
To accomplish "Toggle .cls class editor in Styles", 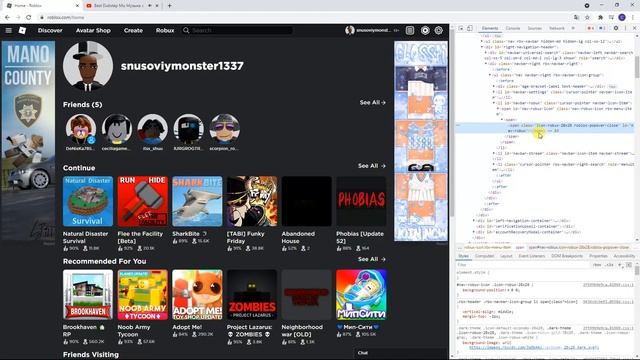I will point(609,265).
